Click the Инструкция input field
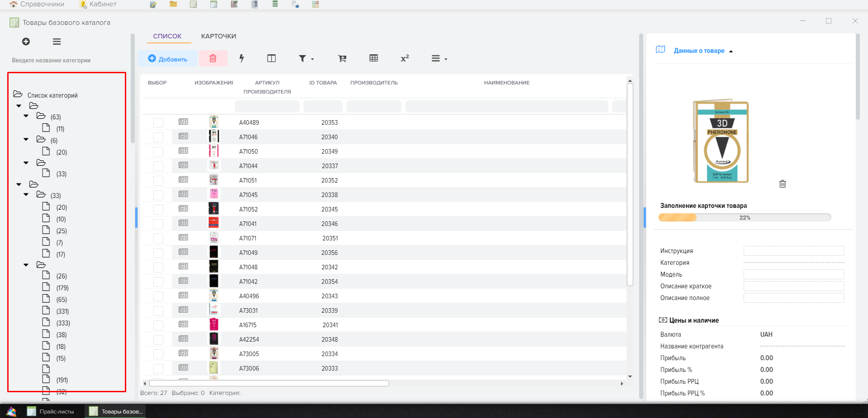Screen dimensions: 868x418 (x=794, y=251)
